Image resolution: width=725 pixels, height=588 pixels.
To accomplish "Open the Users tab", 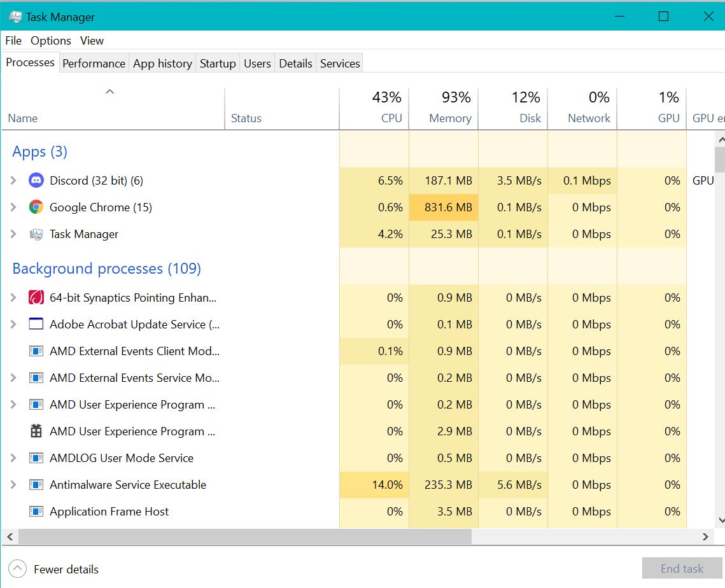I will tap(257, 64).
